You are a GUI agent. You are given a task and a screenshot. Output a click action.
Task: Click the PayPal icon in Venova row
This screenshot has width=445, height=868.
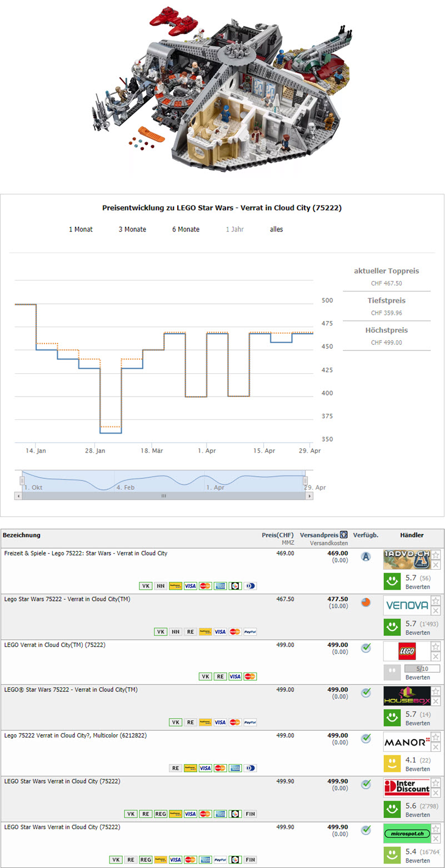pos(249,631)
